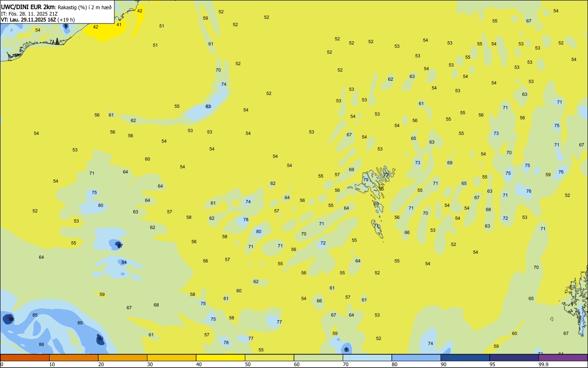Choose the dark blue 90–95 legend swatch
Image resolution: width=588 pixels, height=368 pixels.
coord(465,357)
